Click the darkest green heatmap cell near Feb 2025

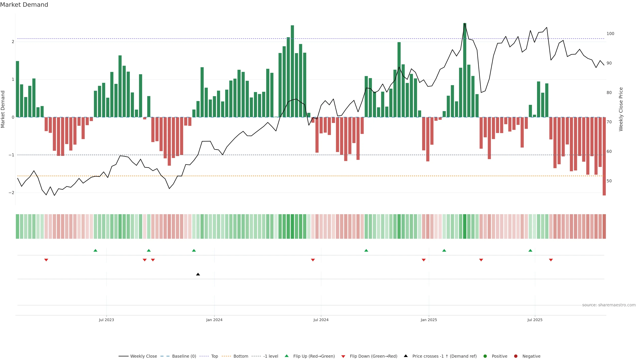[465, 226]
